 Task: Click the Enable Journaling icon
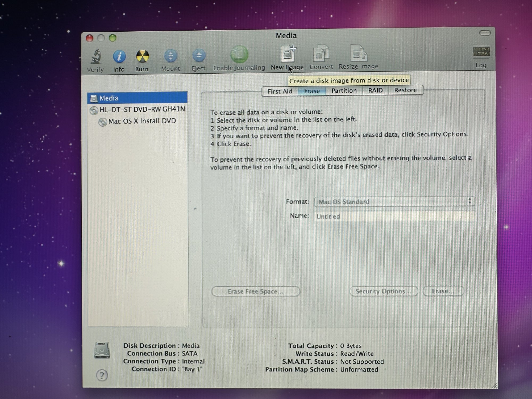239,55
